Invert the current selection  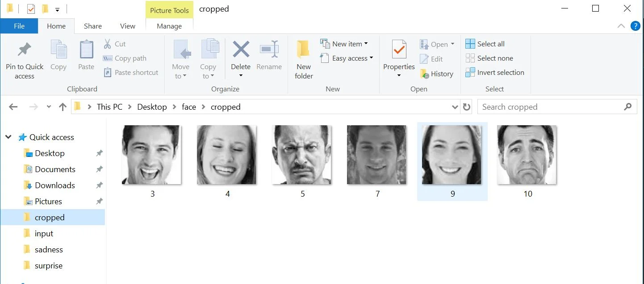[495, 72]
